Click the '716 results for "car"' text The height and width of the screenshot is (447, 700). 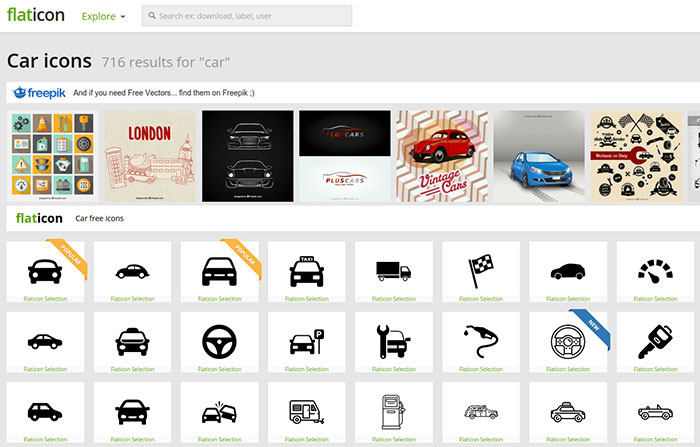point(166,62)
